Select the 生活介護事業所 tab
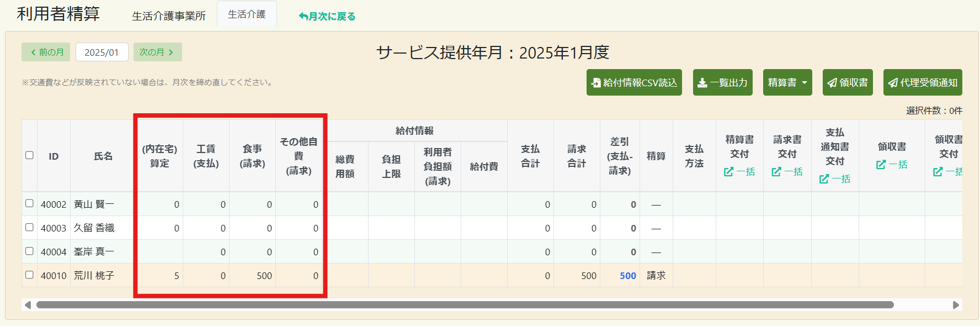 [x=169, y=16]
